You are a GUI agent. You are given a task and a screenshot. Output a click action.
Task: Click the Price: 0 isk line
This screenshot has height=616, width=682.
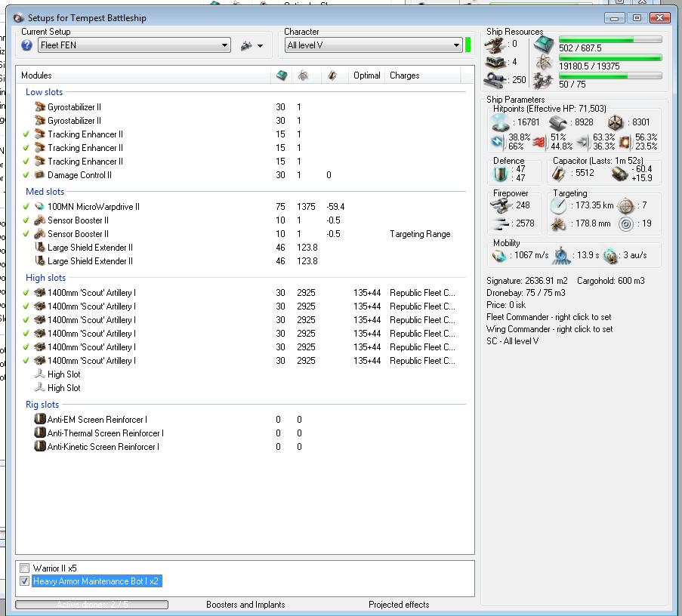pyautogui.click(x=506, y=305)
